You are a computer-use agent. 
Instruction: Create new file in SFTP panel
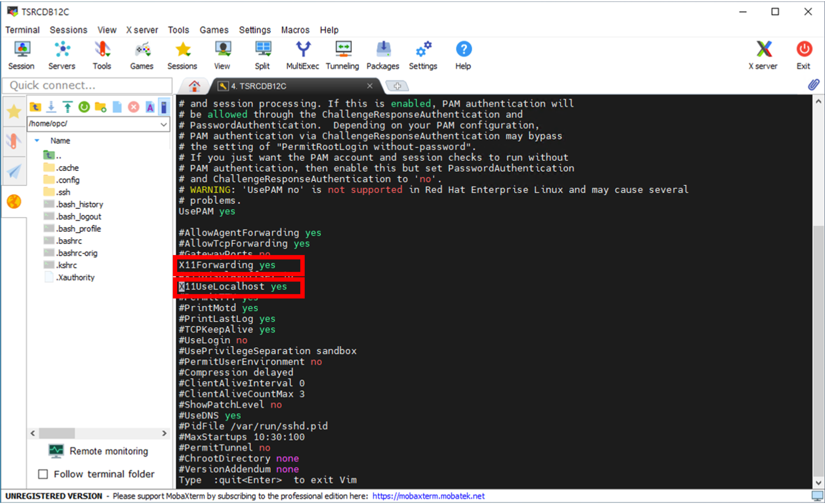pyautogui.click(x=117, y=107)
